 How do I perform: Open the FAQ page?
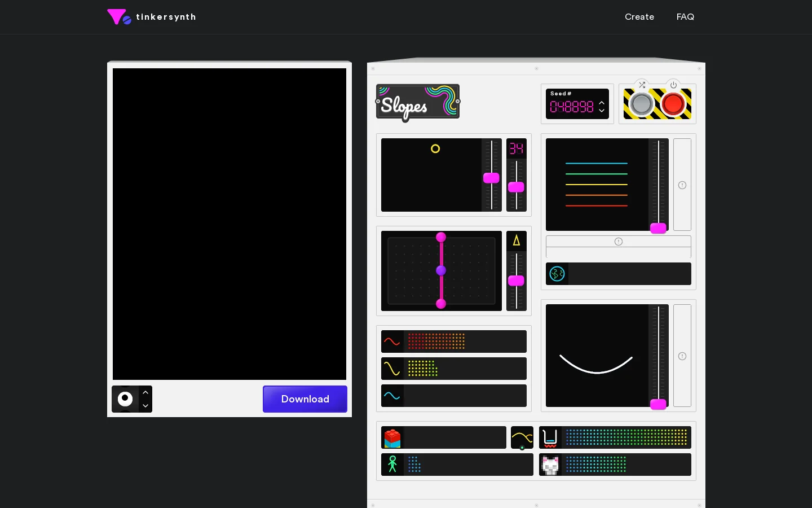click(x=685, y=17)
